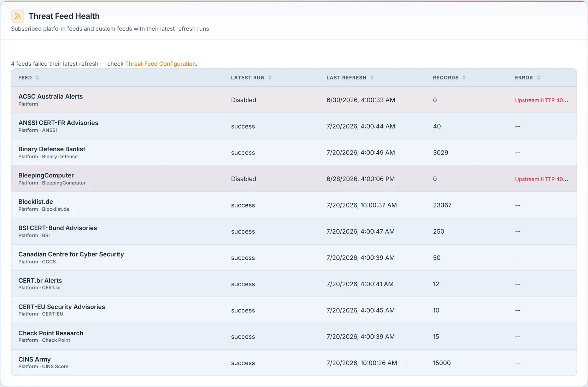The width and height of the screenshot is (588, 387).
Task: Click records count 3029 for Binary Defense
Action: point(440,153)
